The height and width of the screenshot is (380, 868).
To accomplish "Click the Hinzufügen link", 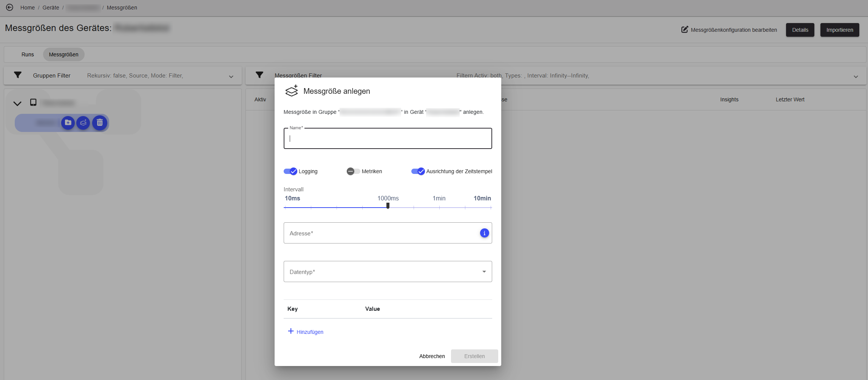I will click(x=310, y=332).
